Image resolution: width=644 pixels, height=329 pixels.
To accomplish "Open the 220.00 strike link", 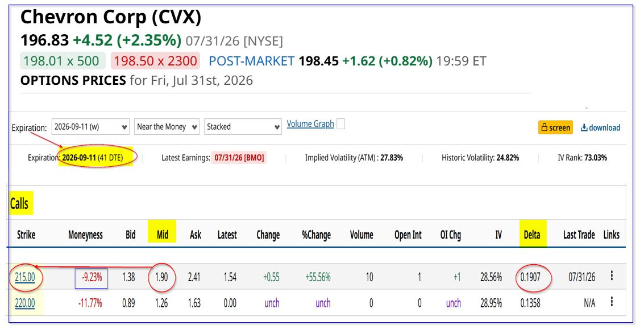I will coord(25,303).
